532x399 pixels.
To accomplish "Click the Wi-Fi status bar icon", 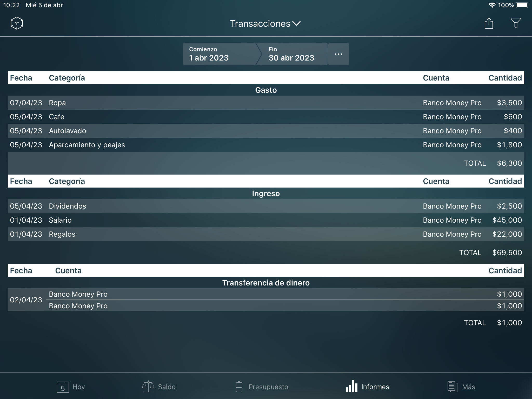I will [493, 5].
